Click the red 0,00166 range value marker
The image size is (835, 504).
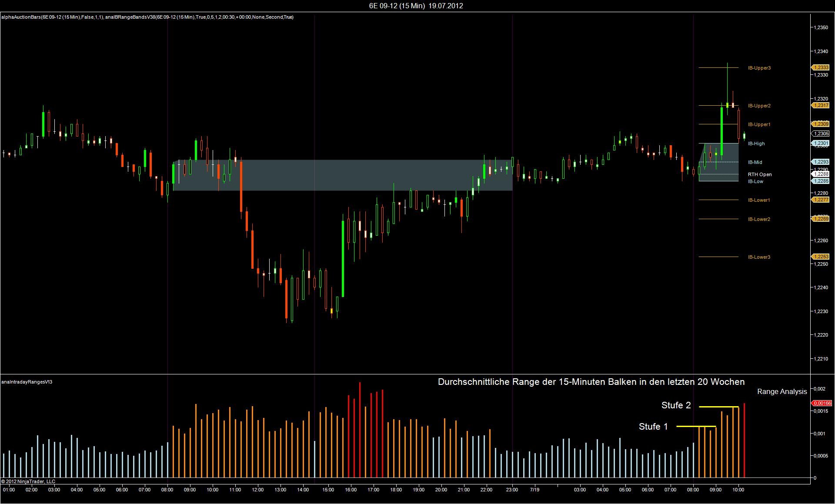coord(822,403)
